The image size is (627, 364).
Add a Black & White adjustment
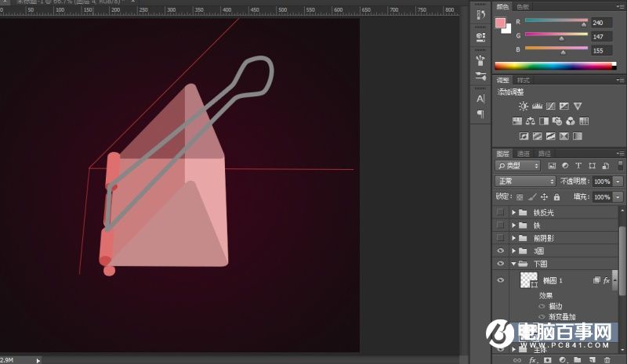544,121
